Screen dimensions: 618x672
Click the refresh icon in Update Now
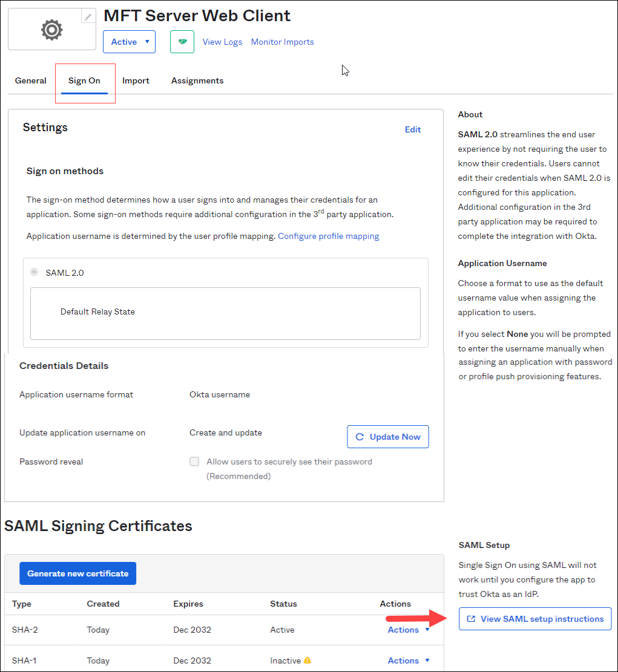point(360,437)
